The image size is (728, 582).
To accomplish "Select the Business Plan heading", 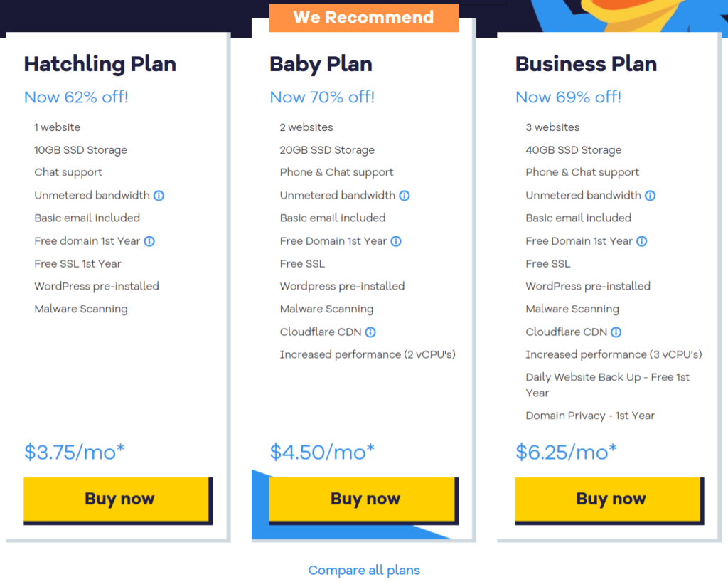I will (x=586, y=64).
